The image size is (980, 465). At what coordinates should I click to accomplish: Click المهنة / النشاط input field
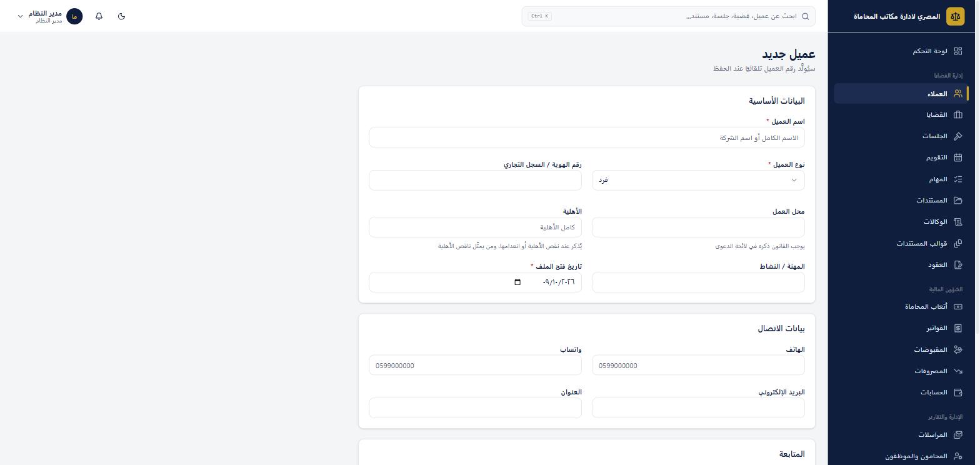click(x=698, y=282)
